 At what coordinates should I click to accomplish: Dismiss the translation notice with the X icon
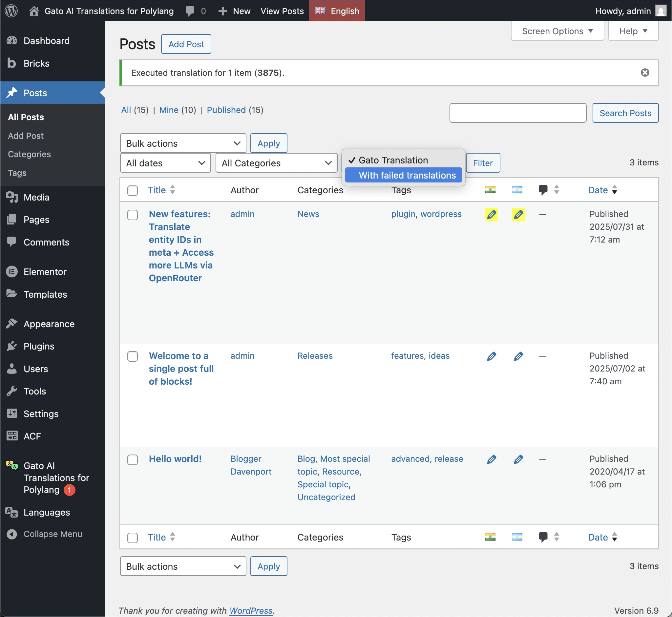click(x=645, y=73)
